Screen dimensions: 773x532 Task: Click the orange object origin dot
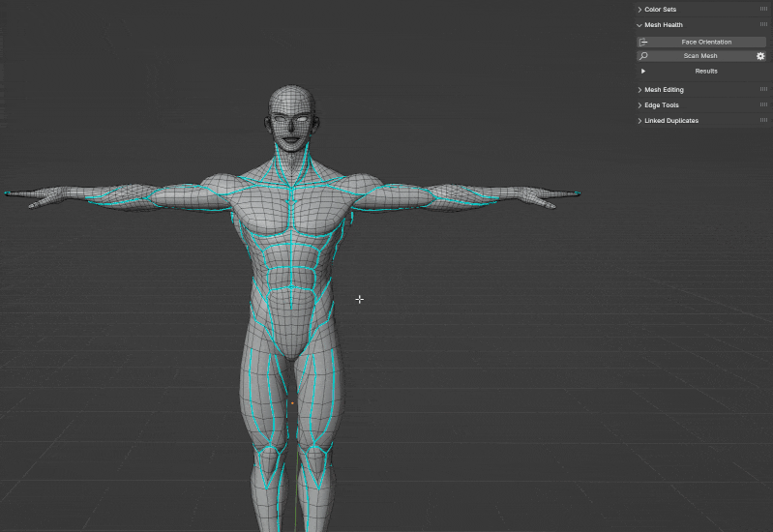tap(292, 403)
